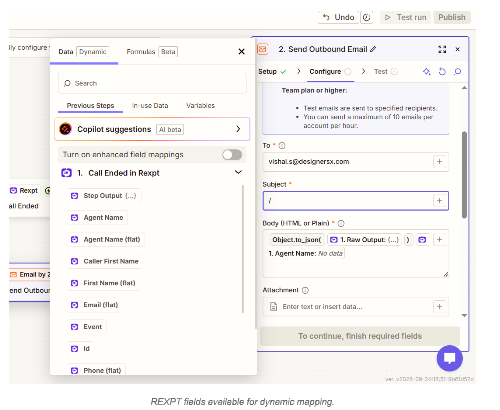500x410 pixels.
Task: Add data to the Attachment field
Action: click(x=439, y=307)
